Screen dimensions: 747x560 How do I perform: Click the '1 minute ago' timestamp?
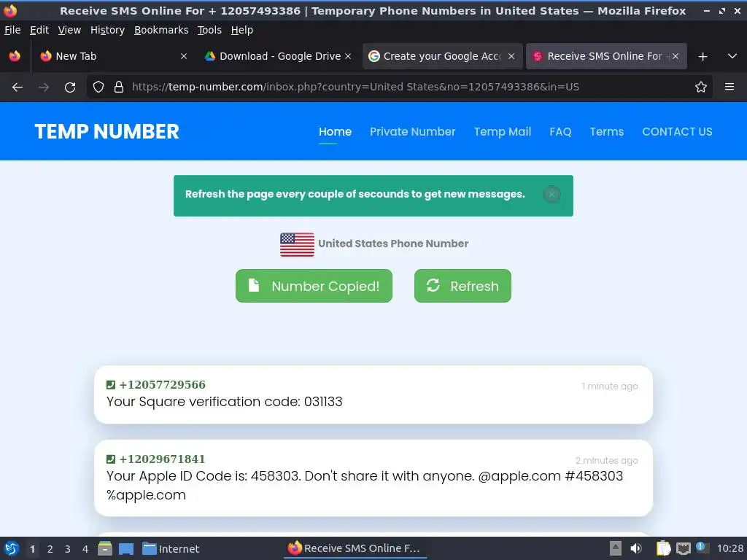pyautogui.click(x=609, y=386)
